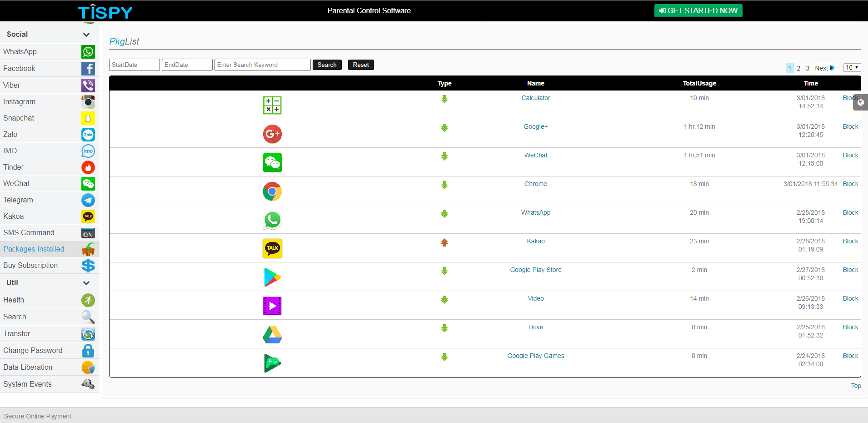868x423 pixels.
Task: Open Snapchat icon in sidebar
Action: 88,118
